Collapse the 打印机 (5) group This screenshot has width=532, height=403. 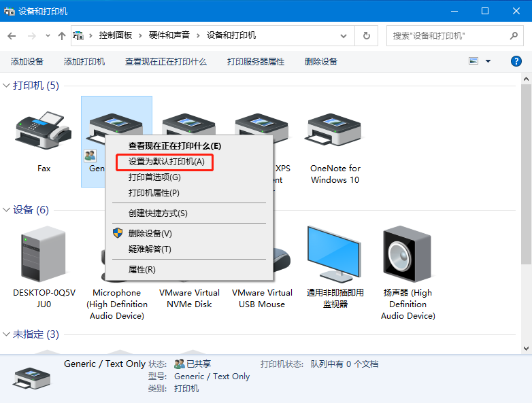tap(6, 86)
